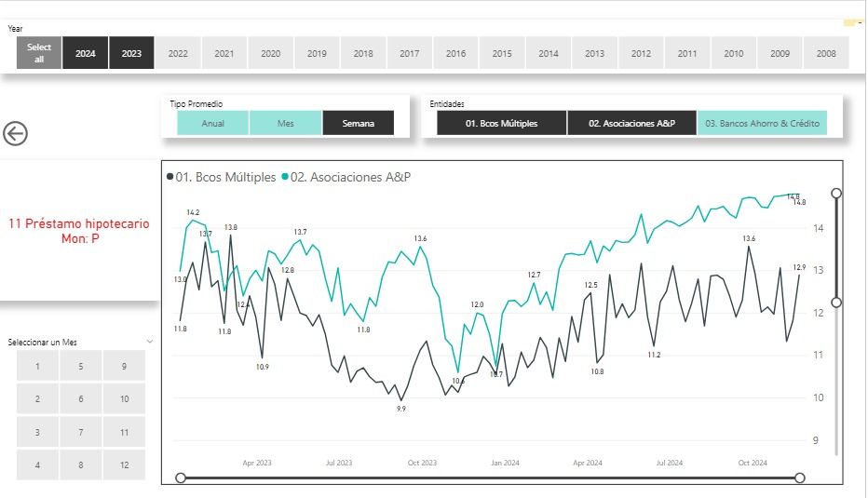
Task: Click left handle of horizontal zoom slider
Action: point(181,478)
